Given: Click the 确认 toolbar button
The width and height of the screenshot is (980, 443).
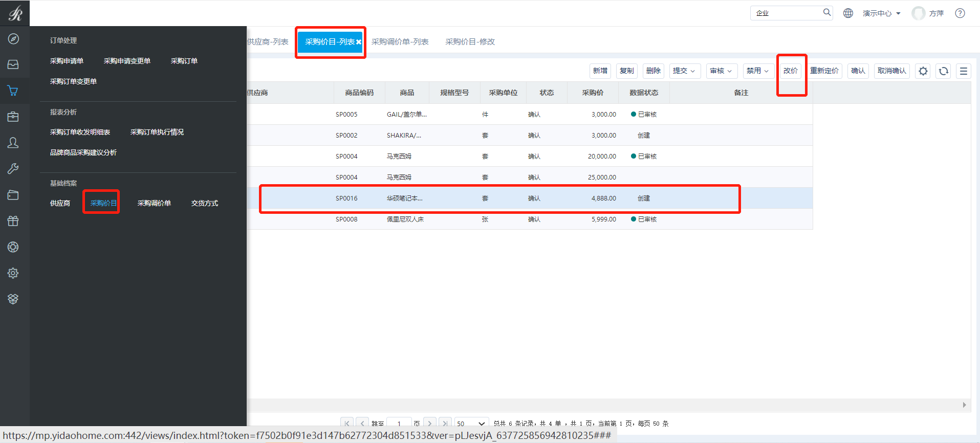Looking at the screenshot, I should coord(858,71).
